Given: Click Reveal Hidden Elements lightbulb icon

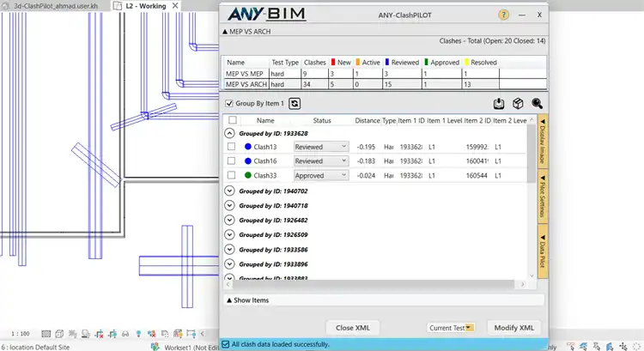Looking at the screenshot, I should [138, 334].
